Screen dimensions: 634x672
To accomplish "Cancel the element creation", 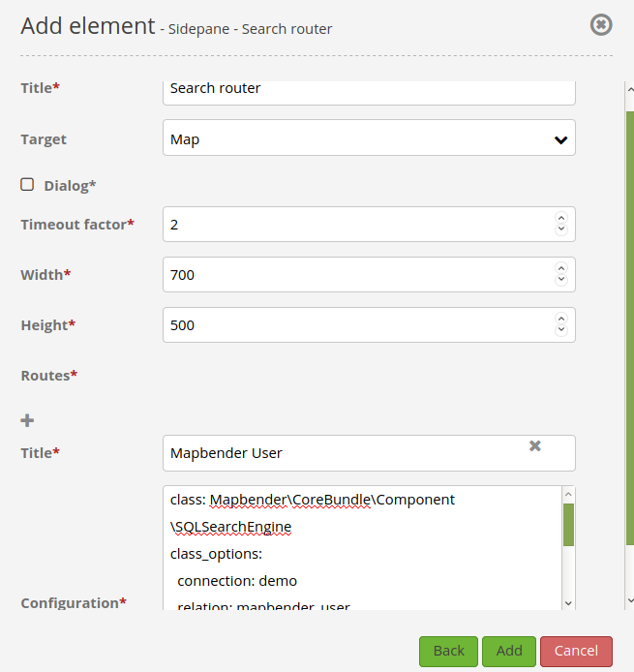I will tap(576, 651).
